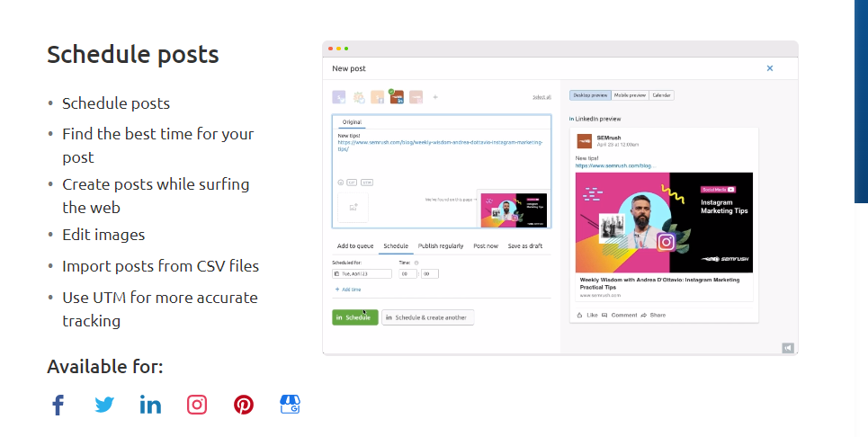Click the Time info icon

[416, 263]
